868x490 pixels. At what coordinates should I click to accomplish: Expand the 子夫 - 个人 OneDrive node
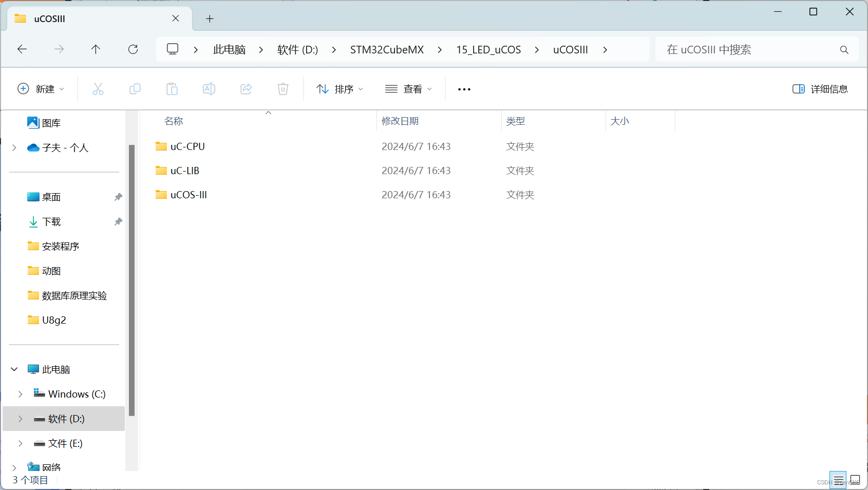14,147
